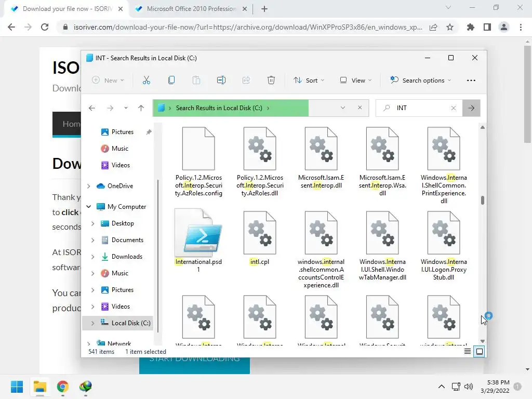
Task: Show hidden system tray icons
Action: pyautogui.click(x=442, y=387)
